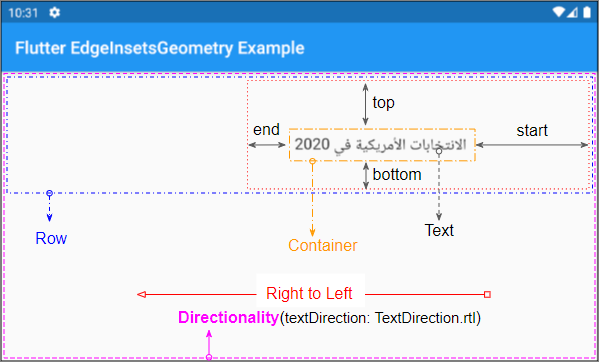This screenshot has height=362, width=599.
Task: Click the red Right to Left label
Action: [309, 294]
